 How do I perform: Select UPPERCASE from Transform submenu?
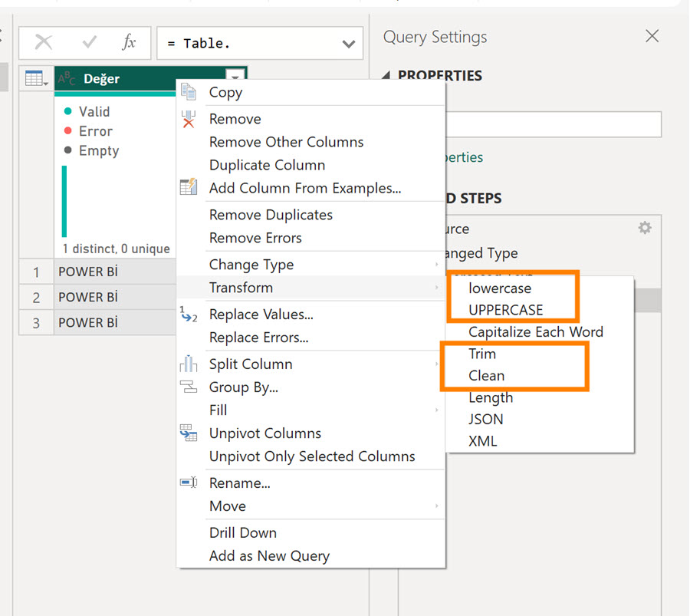point(505,310)
